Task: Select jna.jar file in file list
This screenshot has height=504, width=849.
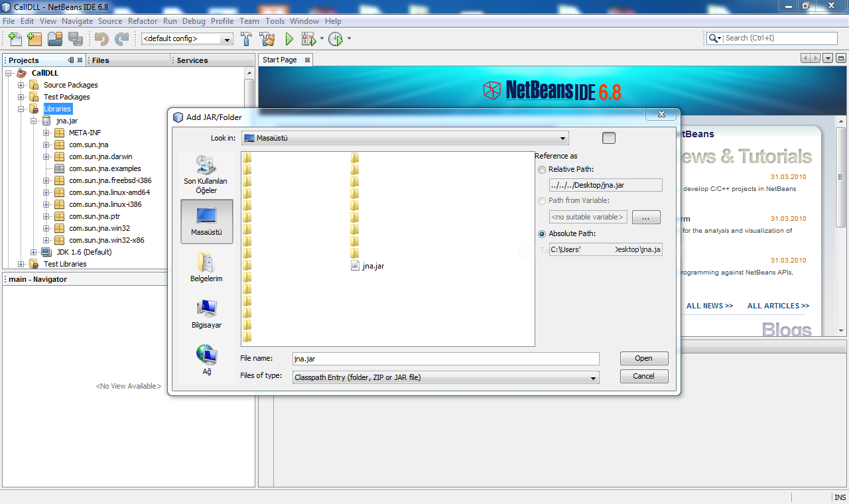Action: [367, 266]
